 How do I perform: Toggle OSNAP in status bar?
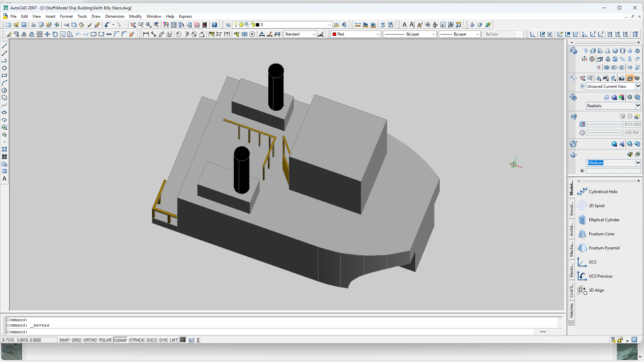(120, 340)
